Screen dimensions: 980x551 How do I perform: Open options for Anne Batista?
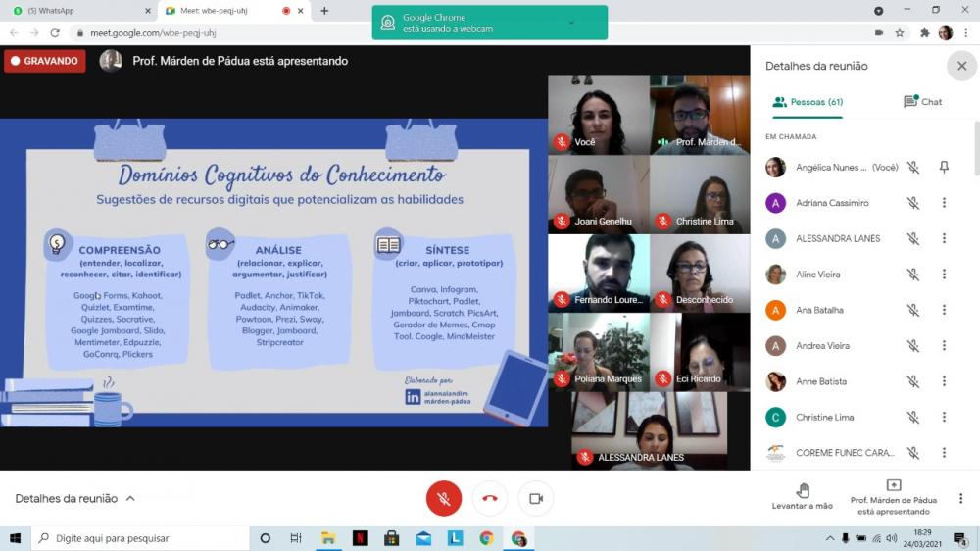944,380
